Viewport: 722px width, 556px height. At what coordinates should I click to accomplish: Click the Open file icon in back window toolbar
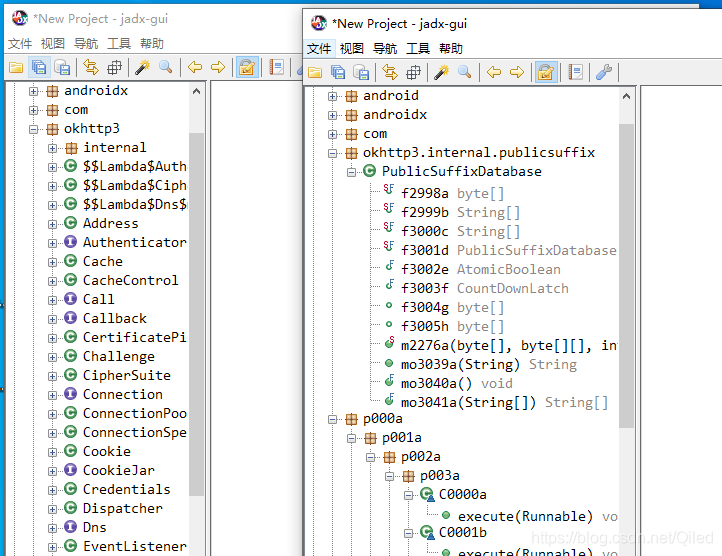(x=16, y=68)
